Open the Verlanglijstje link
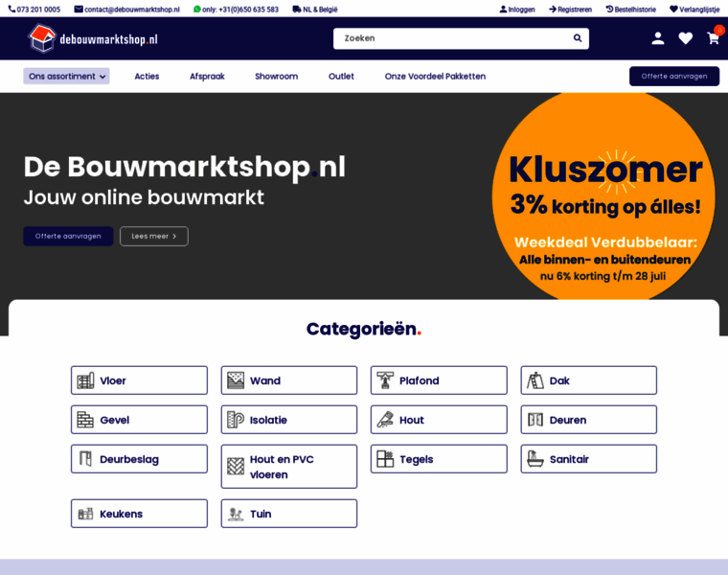This screenshot has width=728, height=575. (x=694, y=10)
